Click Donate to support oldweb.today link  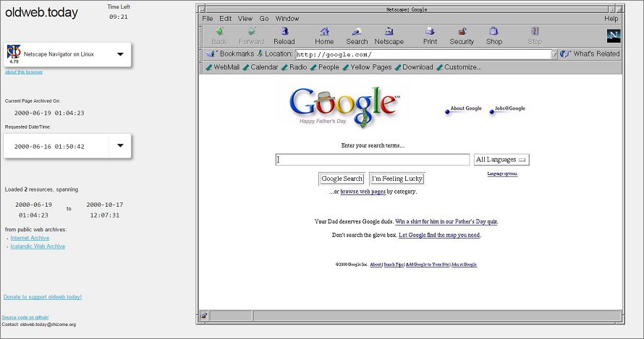(x=43, y=297)
